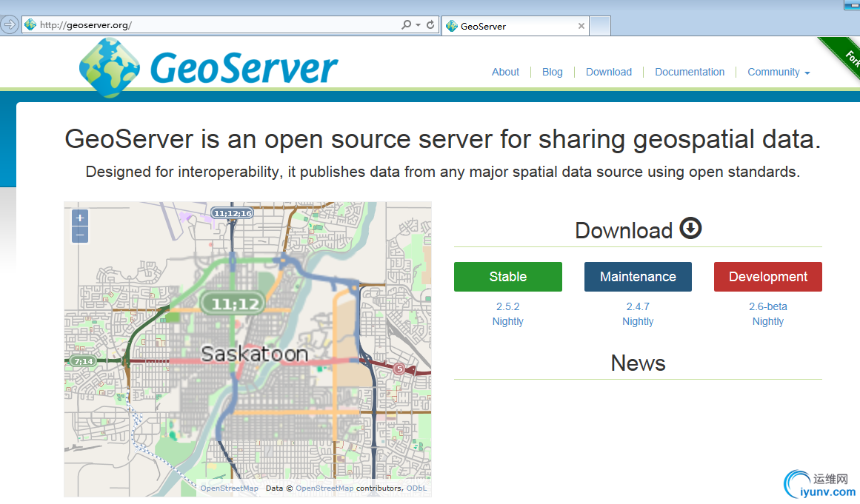Click the Download section heading text

click(x=624, y=231)
